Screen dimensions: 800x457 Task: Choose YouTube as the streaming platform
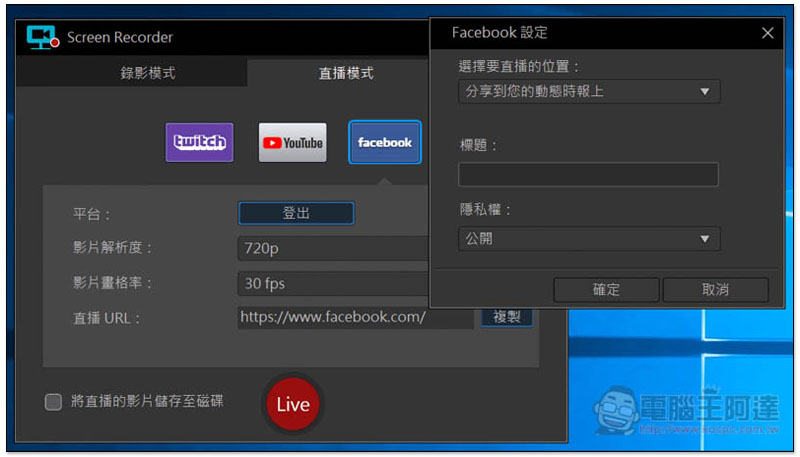292,142
